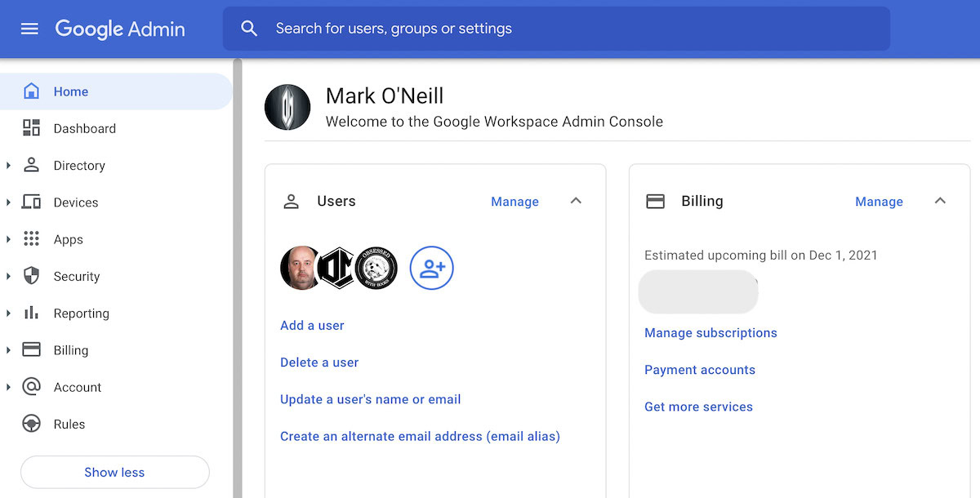Image resolution: width=980 pixels, height=498 pixels.
Task: Click Manage in the Users card
Action: (514, 202)
